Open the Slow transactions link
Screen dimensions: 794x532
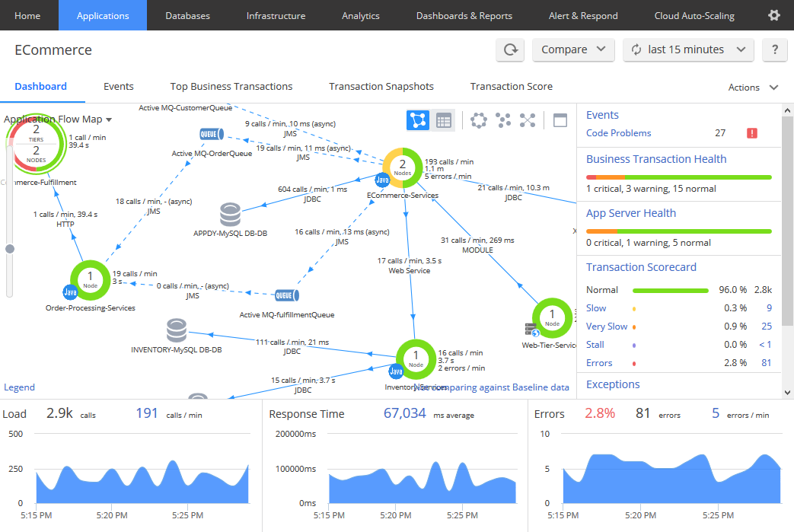[x=596, y=308]
